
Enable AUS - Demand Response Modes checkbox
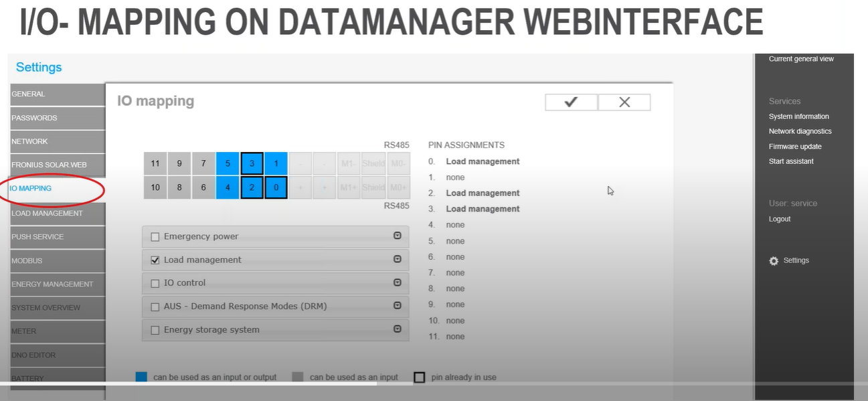[x=155, y=307]
